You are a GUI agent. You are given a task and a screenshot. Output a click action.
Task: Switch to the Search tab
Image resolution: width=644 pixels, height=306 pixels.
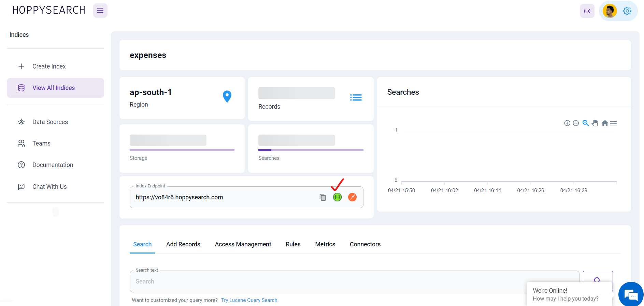(x=142, y=244)
